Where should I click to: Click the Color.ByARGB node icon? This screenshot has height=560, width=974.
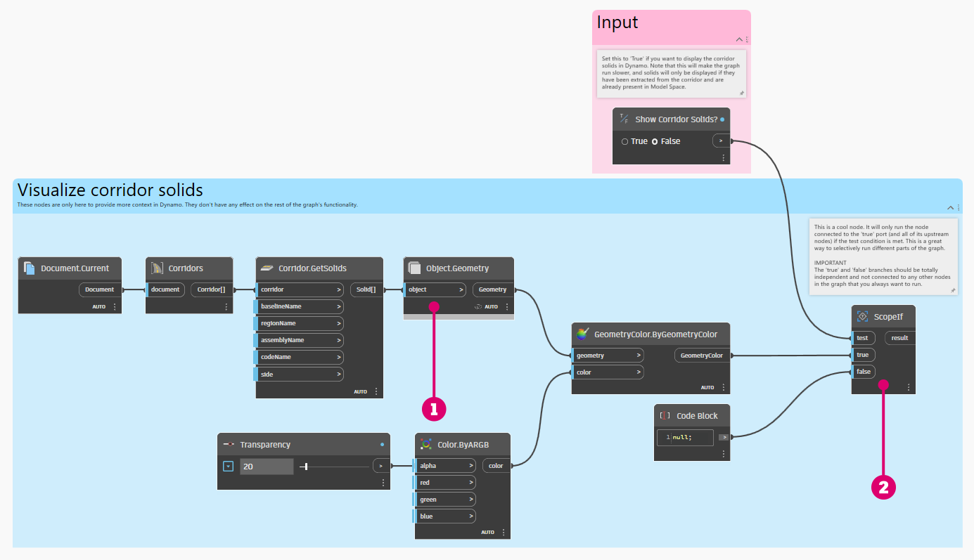[x=425, y=444]
